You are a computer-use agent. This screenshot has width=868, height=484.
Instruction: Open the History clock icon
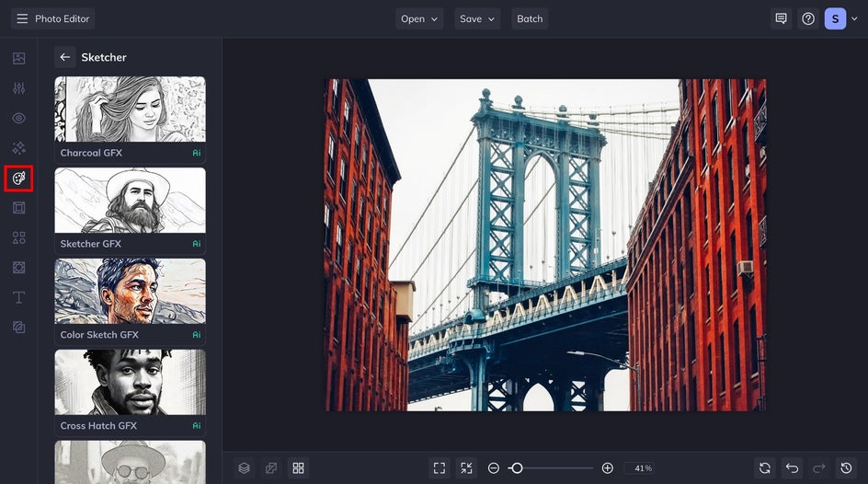(847, 468)
